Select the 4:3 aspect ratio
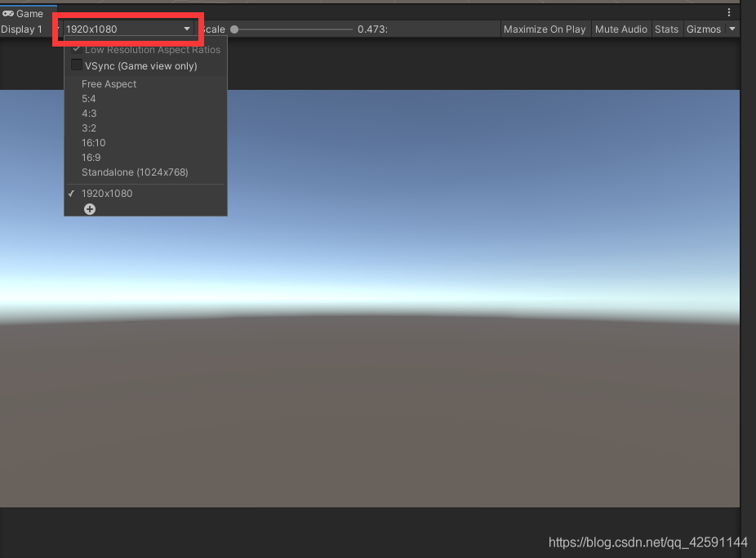The height and width of the screenshot is (558, 756). click(145, 114)
